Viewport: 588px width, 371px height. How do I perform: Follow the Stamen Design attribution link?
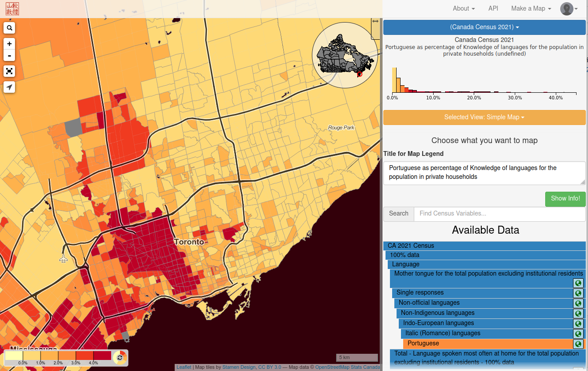click(239, 367)
